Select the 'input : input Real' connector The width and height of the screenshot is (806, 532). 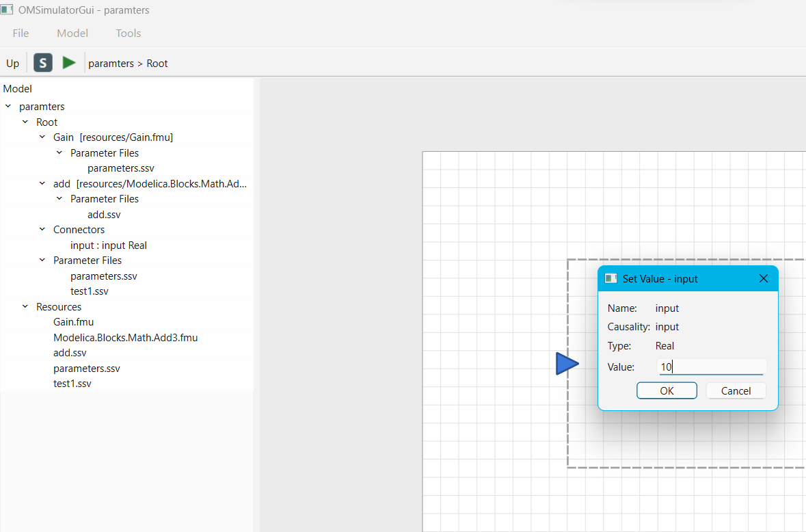109,245
